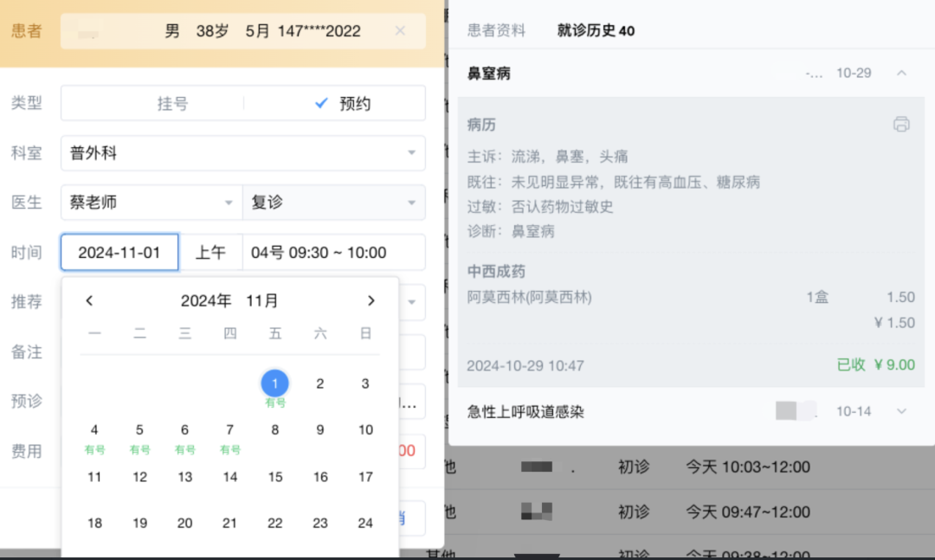The width and height of the screenshot is (935, 560).
Task: Expand the 急性上呼吸道感染 visit record
Action: click(x=901, y=411)
